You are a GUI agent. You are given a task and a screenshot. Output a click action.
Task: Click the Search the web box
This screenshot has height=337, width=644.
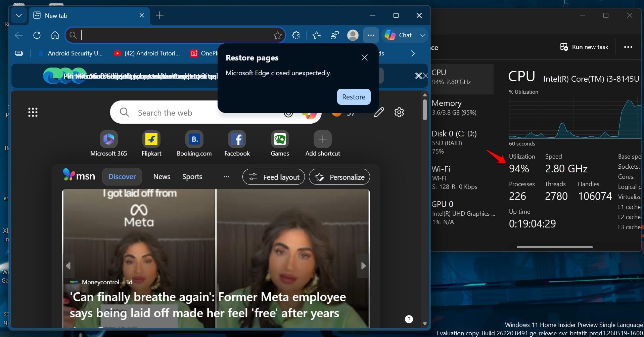point(165,113)
